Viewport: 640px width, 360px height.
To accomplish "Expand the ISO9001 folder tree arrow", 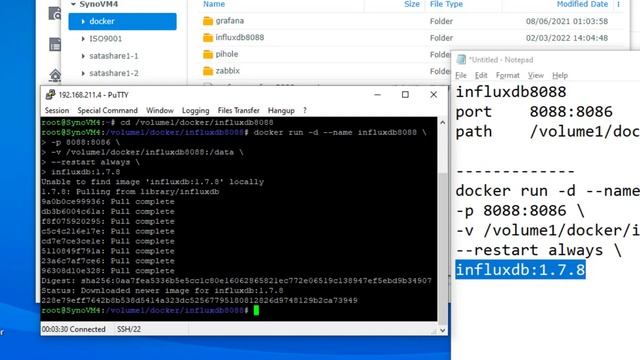I will click(x=83, y=39).
